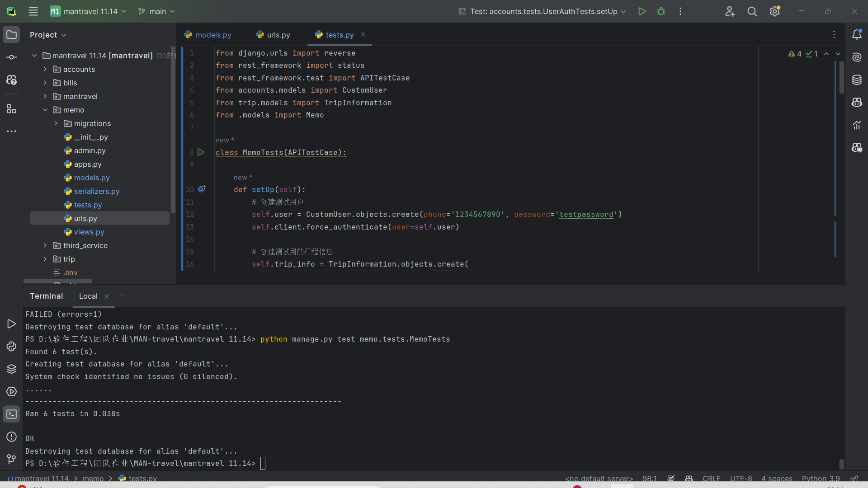The image size is (868, 488).
Task: Run MemoTests class from gutter
Action: 201,153
